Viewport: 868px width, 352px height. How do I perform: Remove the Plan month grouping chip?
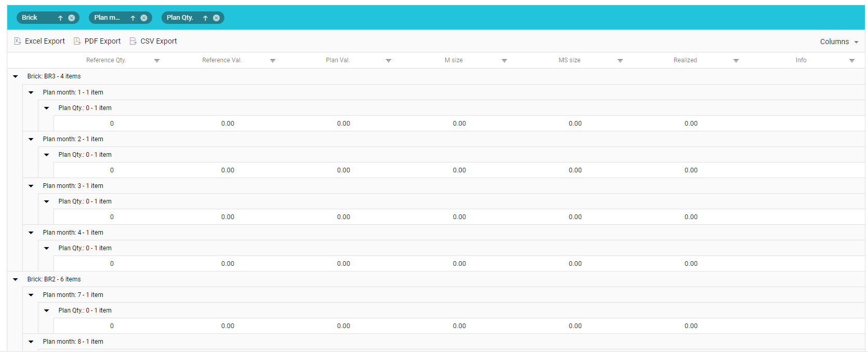pos(144,18)
